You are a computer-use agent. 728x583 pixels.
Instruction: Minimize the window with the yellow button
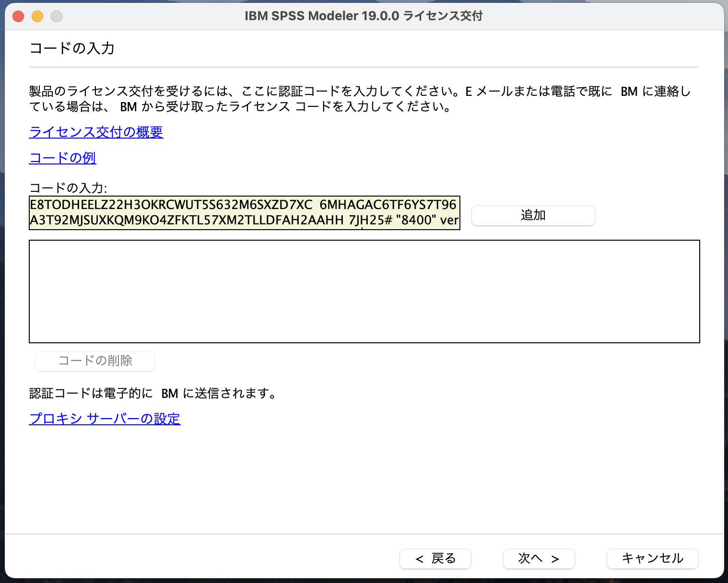coord(37,16)
